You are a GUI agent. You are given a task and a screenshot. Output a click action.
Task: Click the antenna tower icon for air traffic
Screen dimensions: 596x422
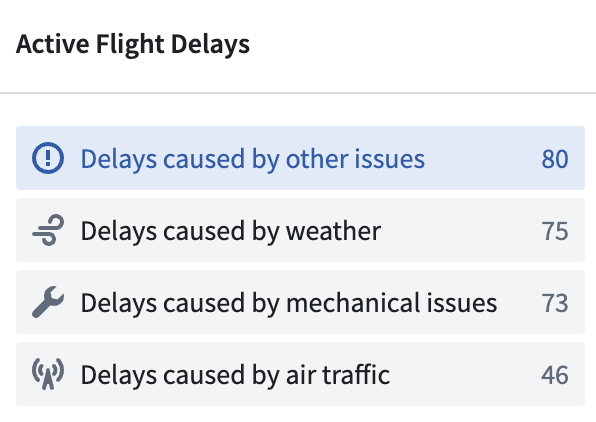tap(48, 374)
